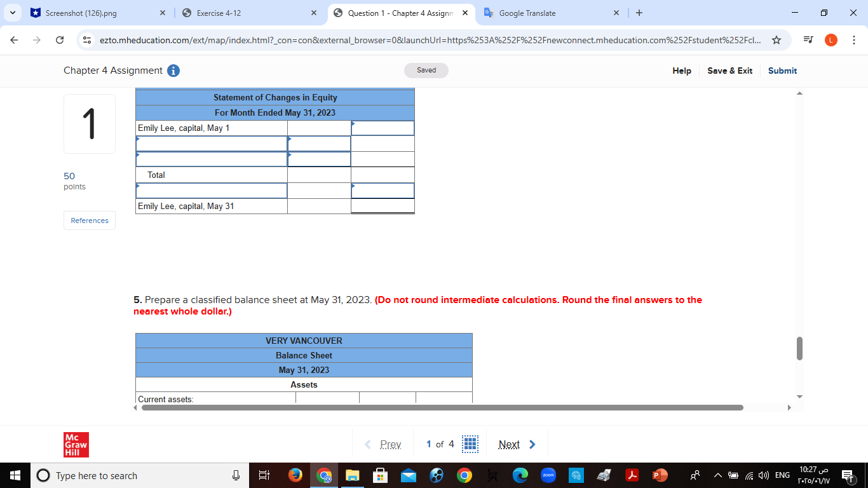Open Windows Start menu
This screenshot has height=488, width=868.
(15, 475)
